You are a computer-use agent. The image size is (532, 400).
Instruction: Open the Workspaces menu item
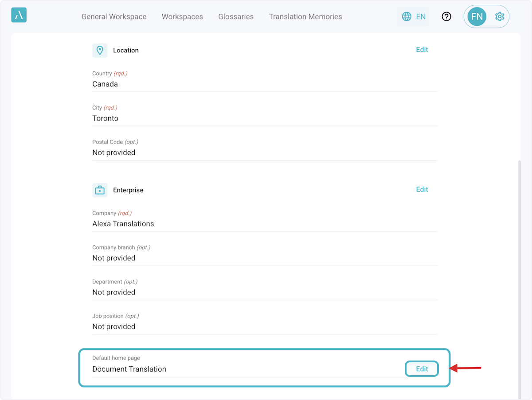click(x=182, y=17)
